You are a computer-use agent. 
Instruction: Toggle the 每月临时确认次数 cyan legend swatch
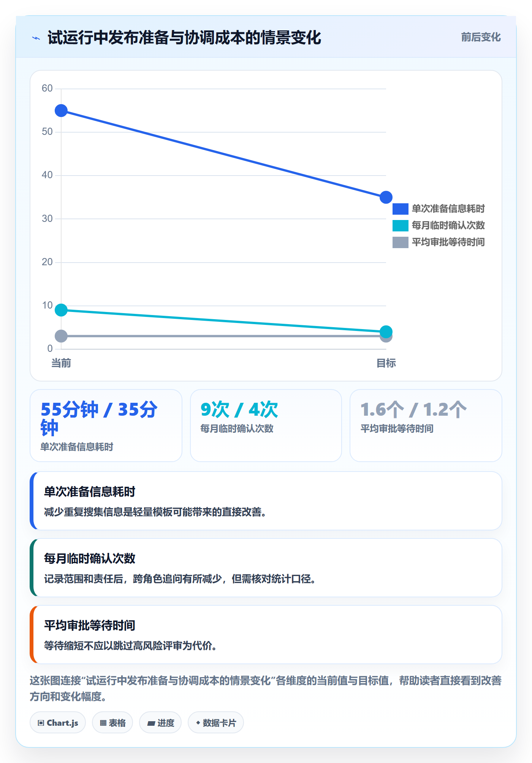tap(400, 226)
